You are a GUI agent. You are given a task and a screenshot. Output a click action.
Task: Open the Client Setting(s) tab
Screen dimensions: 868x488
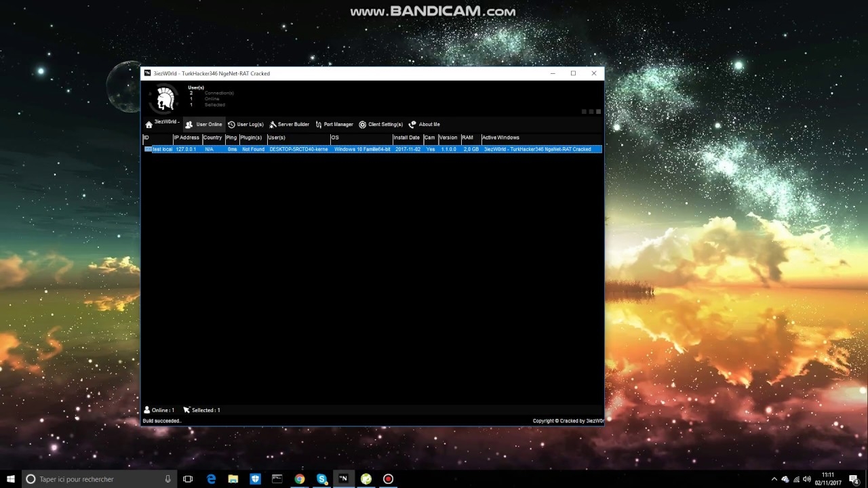(x=380, y=125)
